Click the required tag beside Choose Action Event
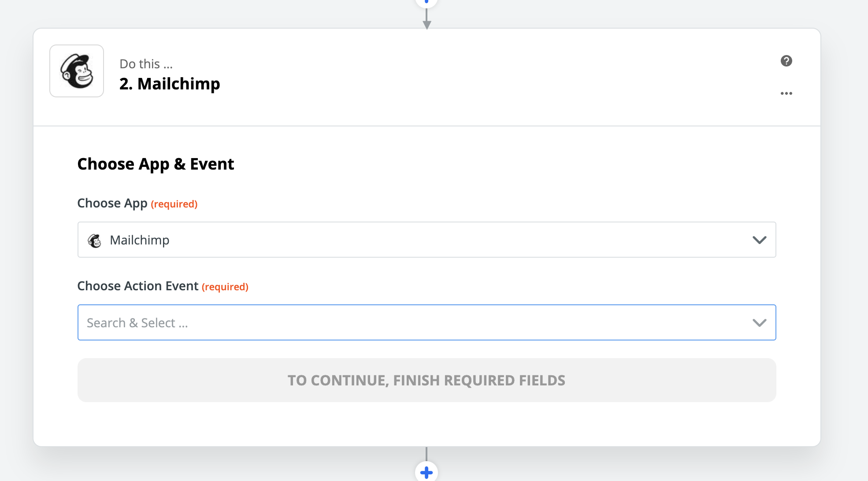The width and height of the screenshot is (868, 481). (x=225, y=287)
